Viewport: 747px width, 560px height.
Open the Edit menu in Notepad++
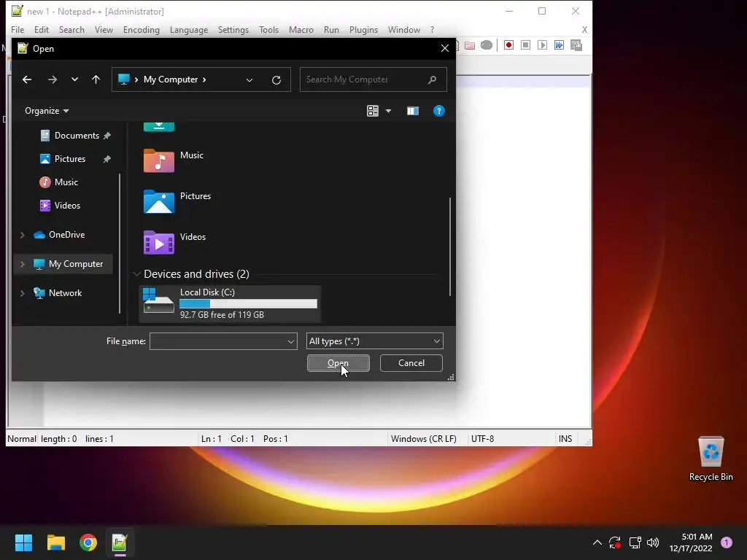click(x=42, y=29)
